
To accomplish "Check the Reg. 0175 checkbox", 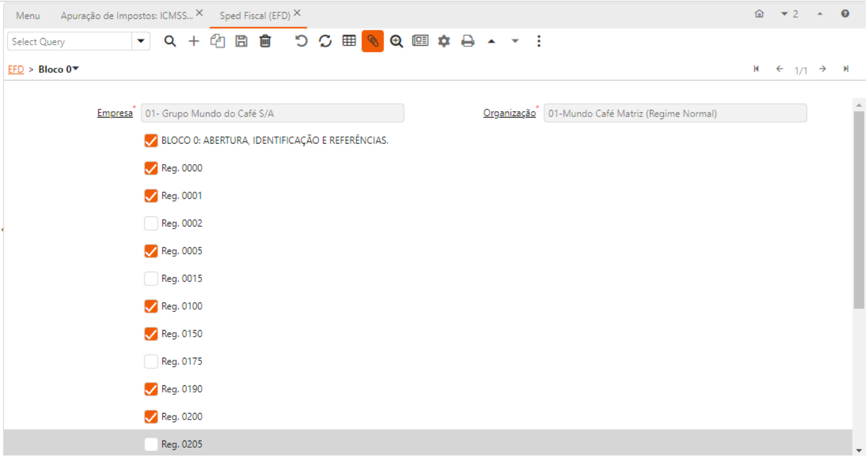I will point(151,362).
